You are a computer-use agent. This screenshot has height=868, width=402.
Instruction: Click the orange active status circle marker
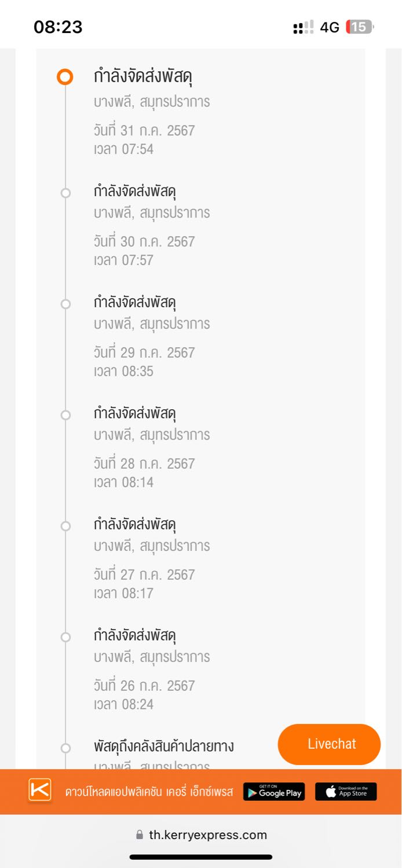click(x=65, y=77)
